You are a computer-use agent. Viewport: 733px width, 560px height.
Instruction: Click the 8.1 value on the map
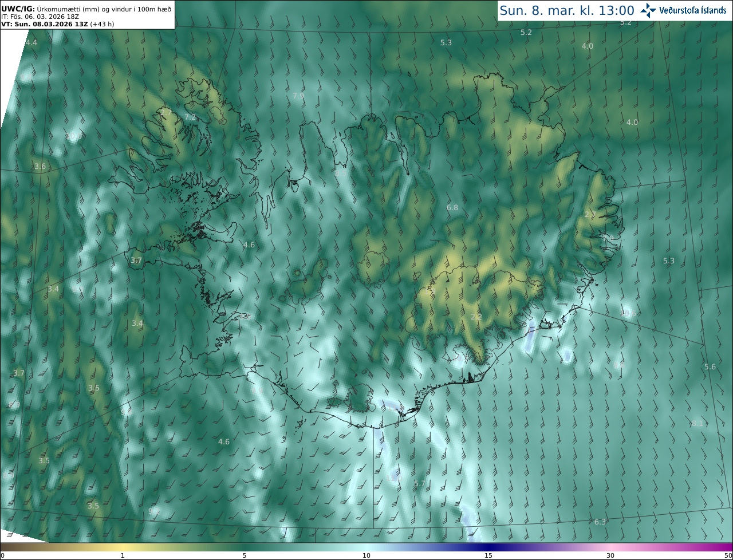click(x=697, y=423)
